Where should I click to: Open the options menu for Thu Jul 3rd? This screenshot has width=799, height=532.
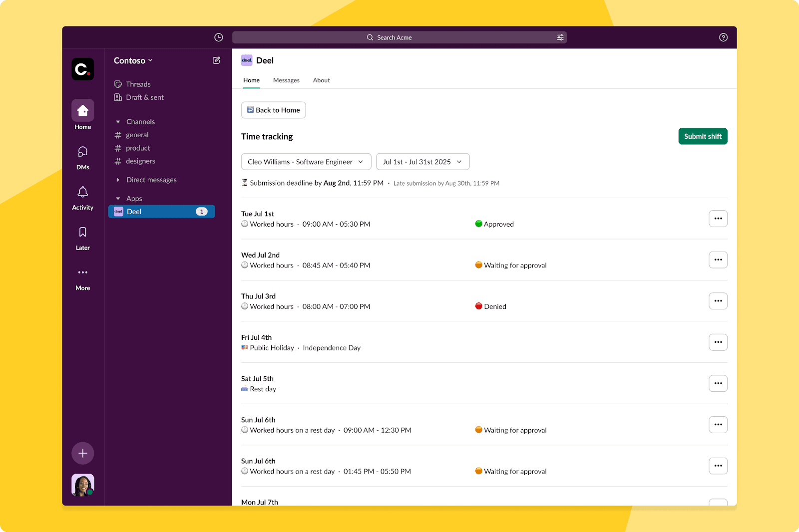718,301
